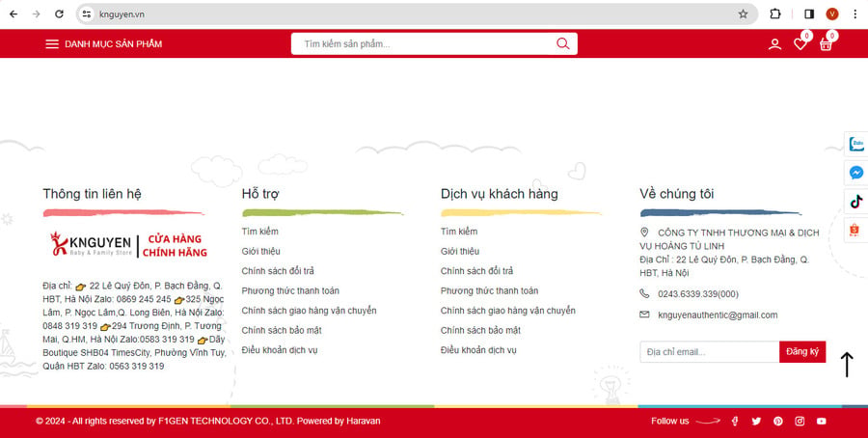Click knguyenauthentic@gmail.com email address
This screenshot has height=438, width=868.
pyautogui.click(x=718, y=315)
